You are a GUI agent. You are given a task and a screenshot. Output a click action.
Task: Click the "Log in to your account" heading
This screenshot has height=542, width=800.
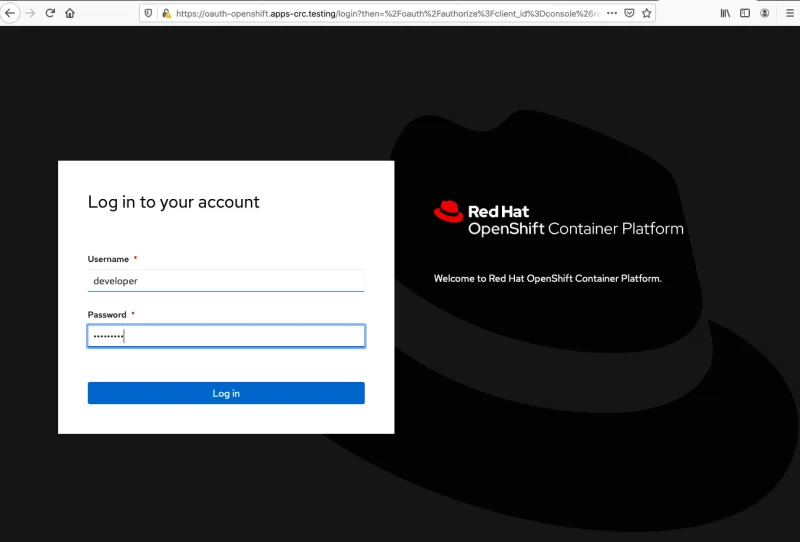(x=174, y=202)
